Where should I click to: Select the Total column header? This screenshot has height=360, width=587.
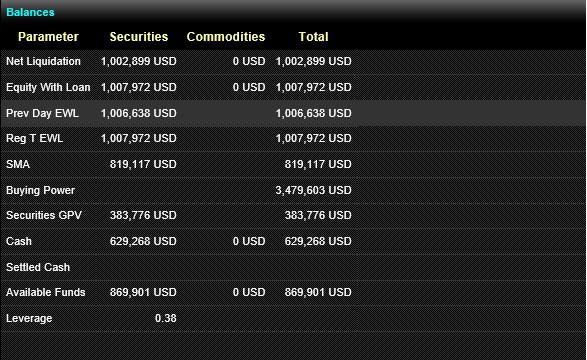[x=313, y=37]
